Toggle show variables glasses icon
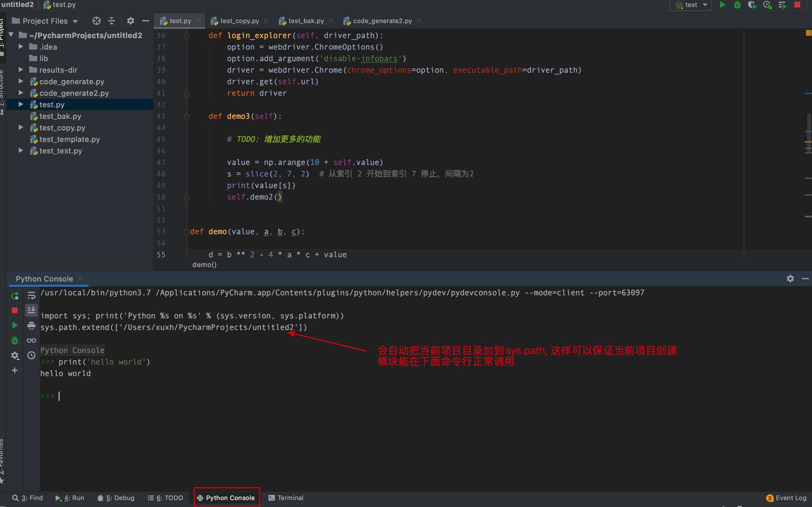The width and height of the screenshot is (812, 507). (x=31, y=340)
